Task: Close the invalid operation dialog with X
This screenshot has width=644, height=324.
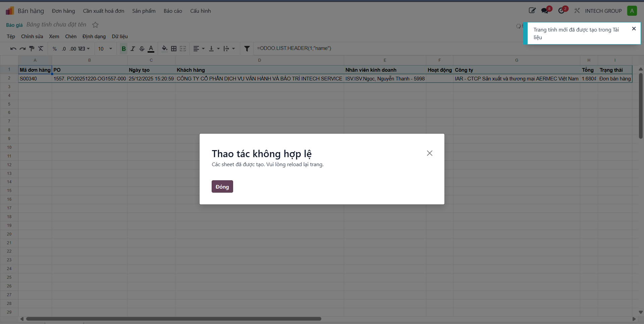Action: coord(430,153)
